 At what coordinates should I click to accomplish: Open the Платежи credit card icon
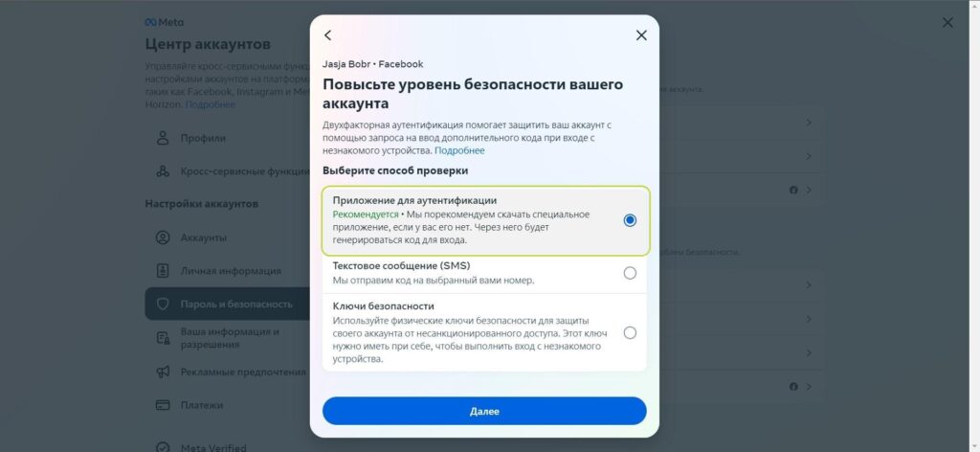(163, 405)
